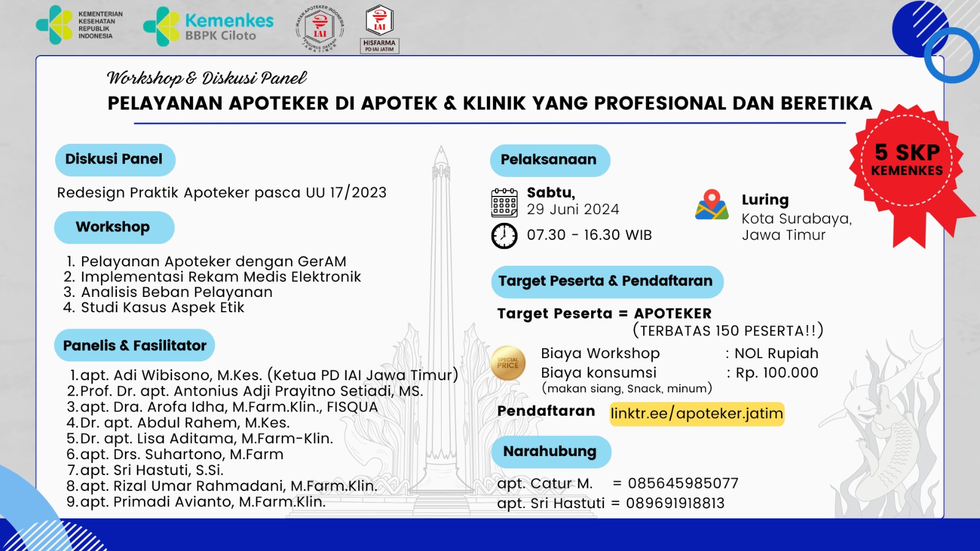Click the Kemenkes BBPK Ciloto logo

[x=208, y=27]
